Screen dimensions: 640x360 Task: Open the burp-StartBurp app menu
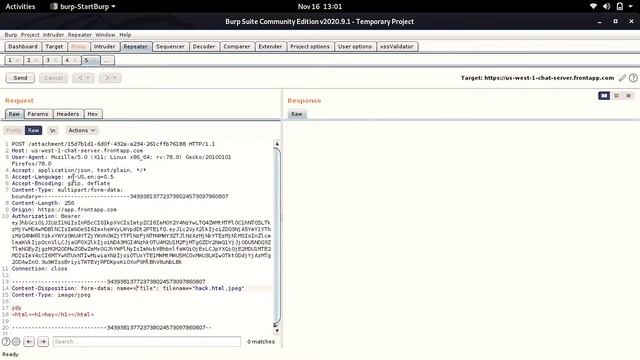[x=83, y=7]
